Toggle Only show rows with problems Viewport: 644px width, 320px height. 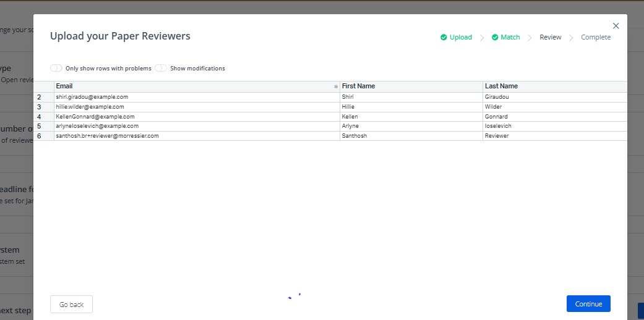56,69
